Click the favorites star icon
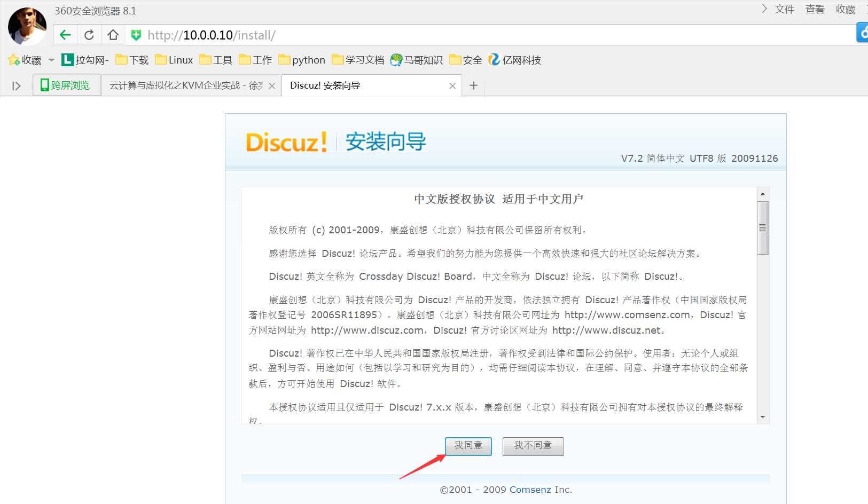The width and height of the screenshot is (868, 504). pyautogui.click(x=14, y=60)
